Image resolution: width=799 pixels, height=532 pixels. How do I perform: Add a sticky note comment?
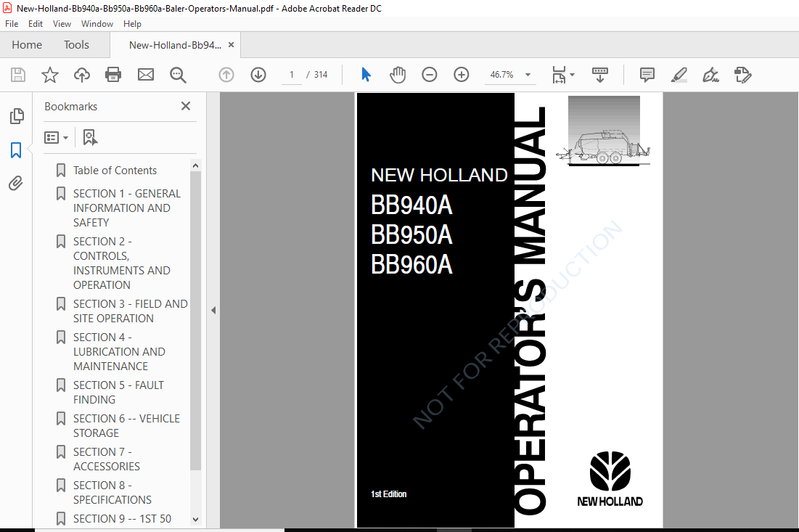[x=647, y=75]
